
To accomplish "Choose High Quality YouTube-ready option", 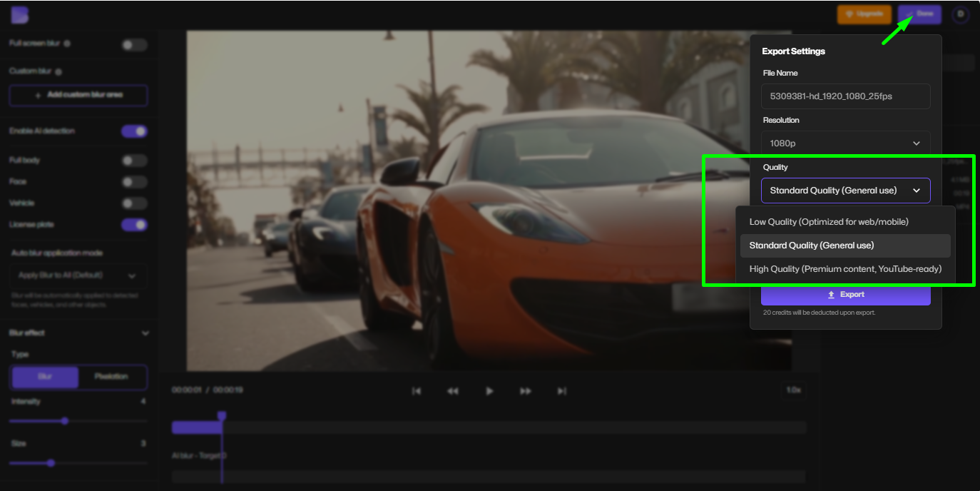I will coord(845,269).
